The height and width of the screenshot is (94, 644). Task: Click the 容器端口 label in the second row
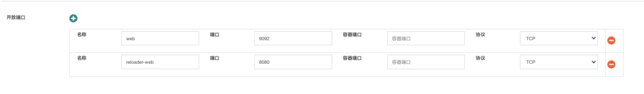[352, 58]
